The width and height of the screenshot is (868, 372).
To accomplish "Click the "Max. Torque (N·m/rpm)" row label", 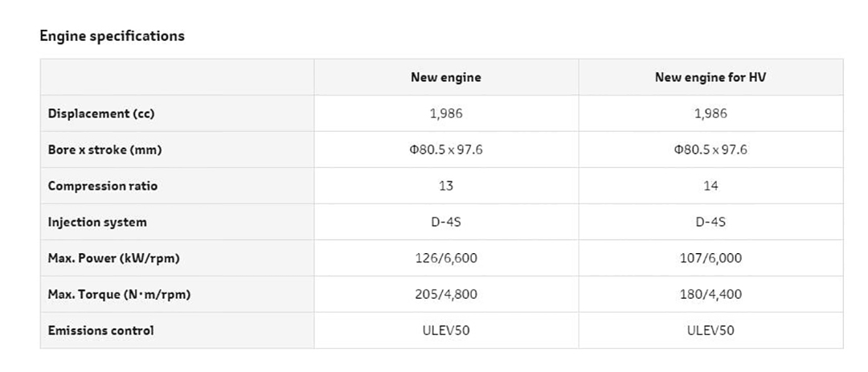I will pyautogui.click(x=119, y=295).
